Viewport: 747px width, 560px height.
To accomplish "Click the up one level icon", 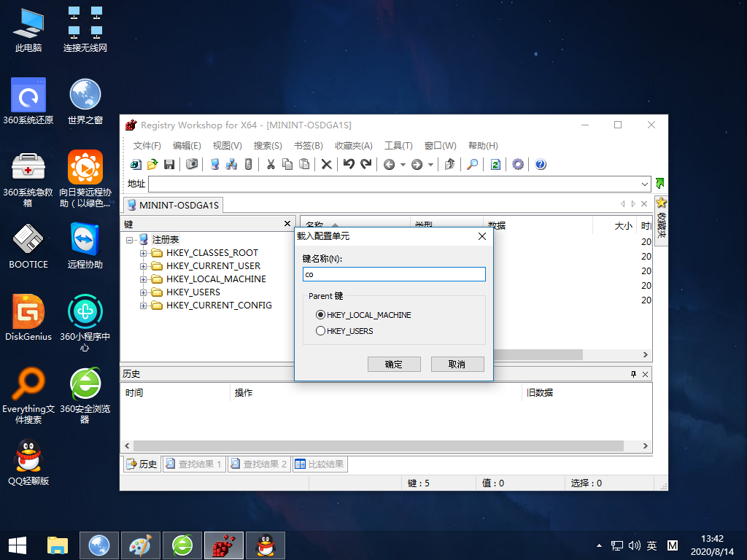I will tap(449, 164).
